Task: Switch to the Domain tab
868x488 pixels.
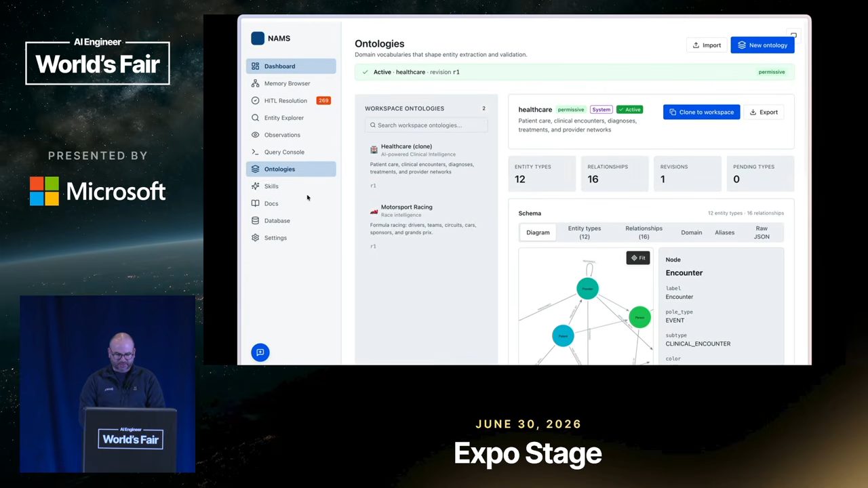Action: 692,232
